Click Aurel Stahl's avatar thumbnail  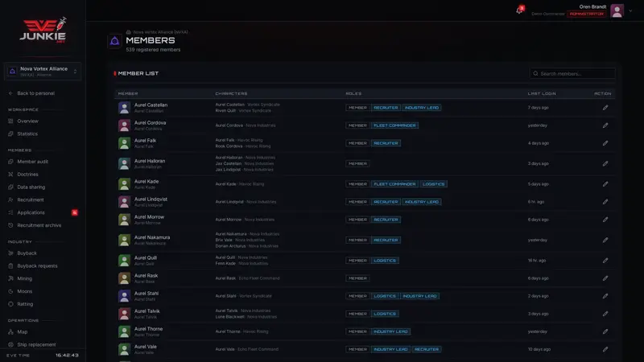(x=124, y=296)
